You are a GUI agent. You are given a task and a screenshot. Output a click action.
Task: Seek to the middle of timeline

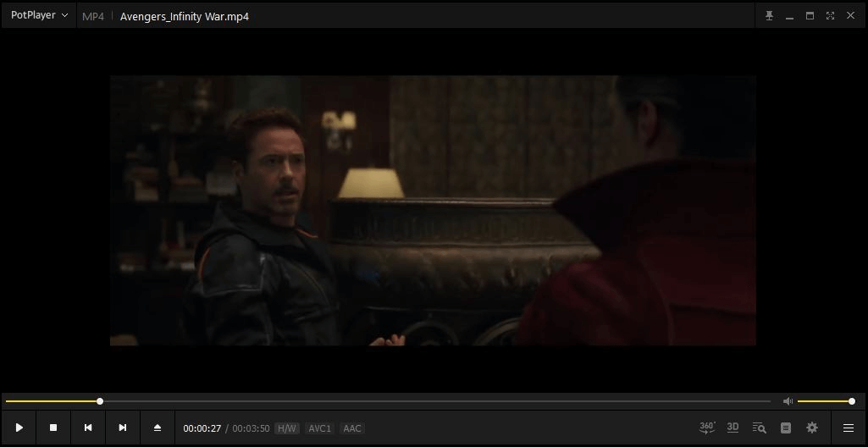(x=388, y=401)
